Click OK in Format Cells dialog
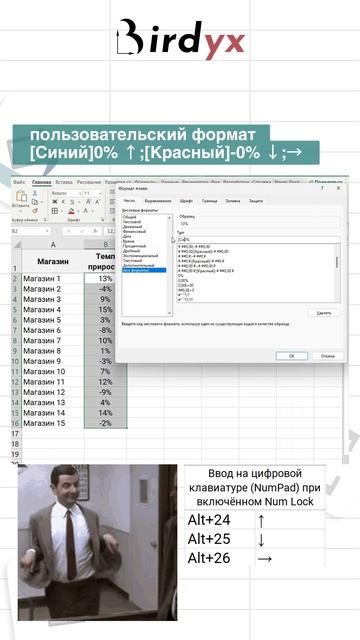This screenshot has width=360, height=640. tap(291, 356)
